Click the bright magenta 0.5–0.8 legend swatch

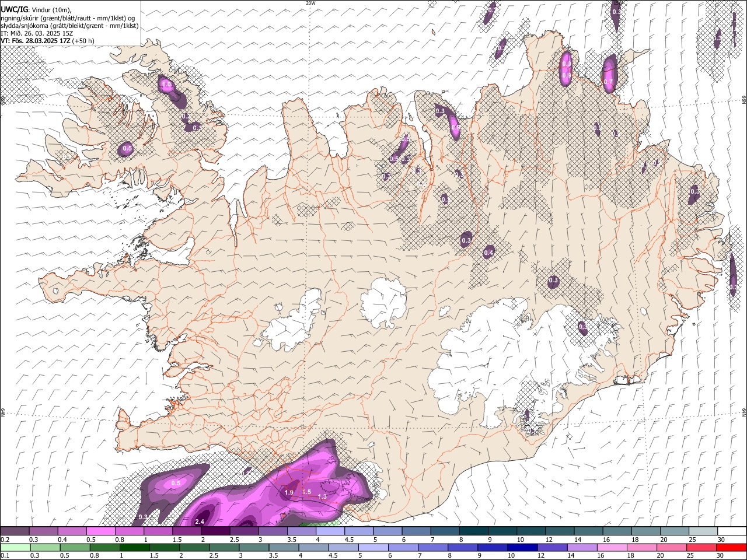tap(101, 531)
